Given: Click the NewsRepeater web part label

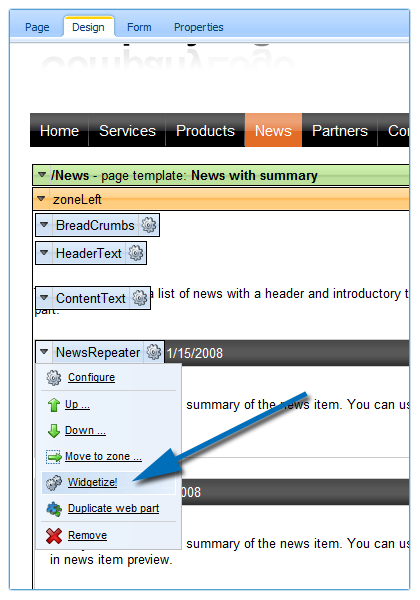Looking at the screenshot, I should coord(98,352).
